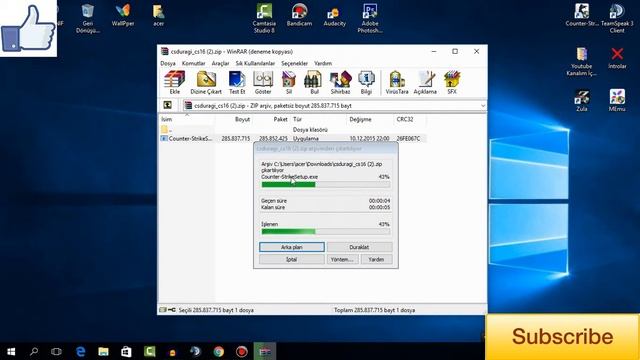The height and width of the screenshot is (360, 640).
Task: Click the Yöntem... button
Action: click(x=342, y=259)
